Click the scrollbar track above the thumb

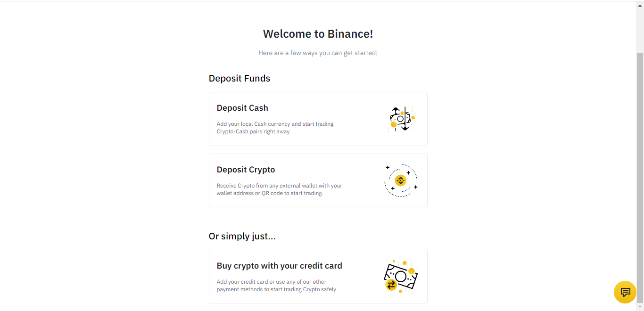click(640, 31)
